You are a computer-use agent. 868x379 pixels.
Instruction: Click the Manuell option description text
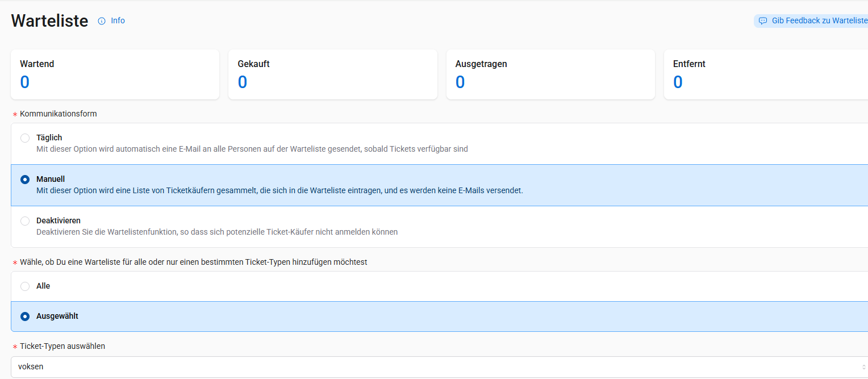tap(279, 190)
